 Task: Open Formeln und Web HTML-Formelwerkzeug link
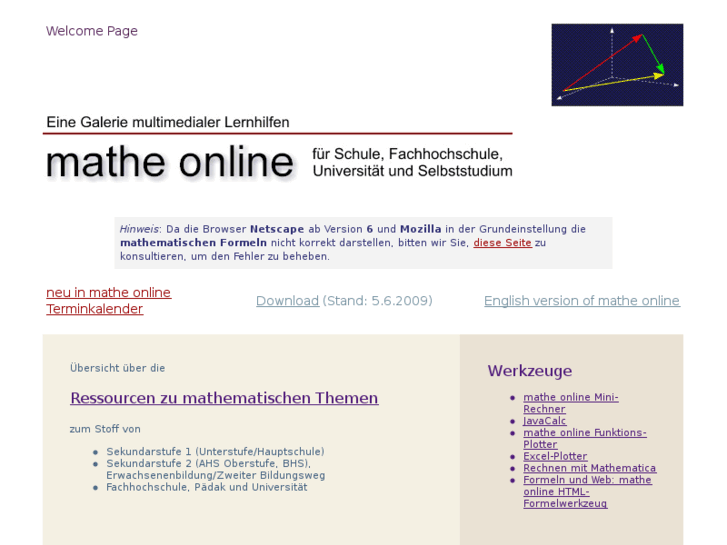(x=587, y=492)
